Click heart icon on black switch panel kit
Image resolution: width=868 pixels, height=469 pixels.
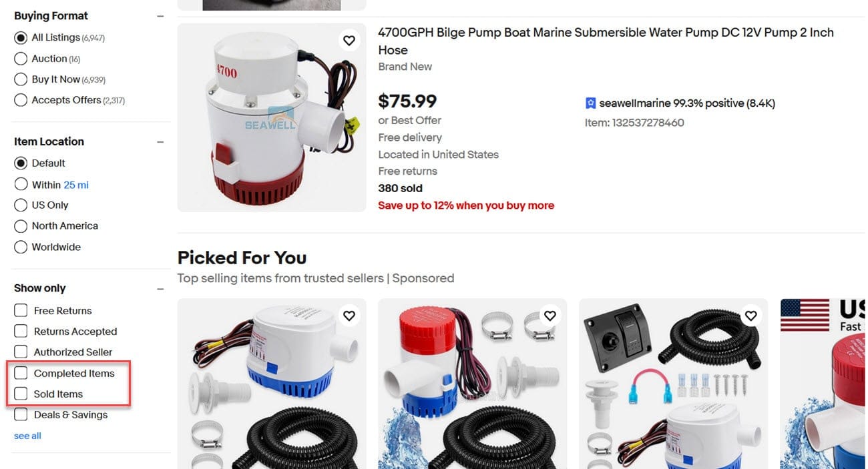coord(750,316)
